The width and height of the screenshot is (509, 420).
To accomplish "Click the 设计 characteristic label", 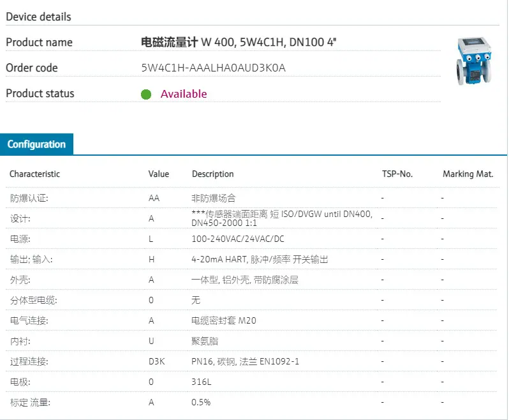I will pos(20,218).
